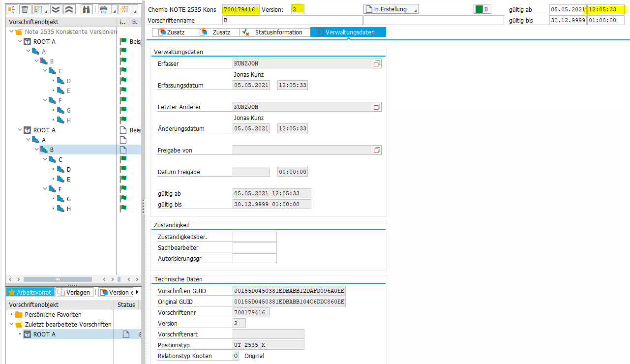The image size is (630, 364).
Task: Click value help icon beside Letzter Änderer
Action: pos(377,107)
